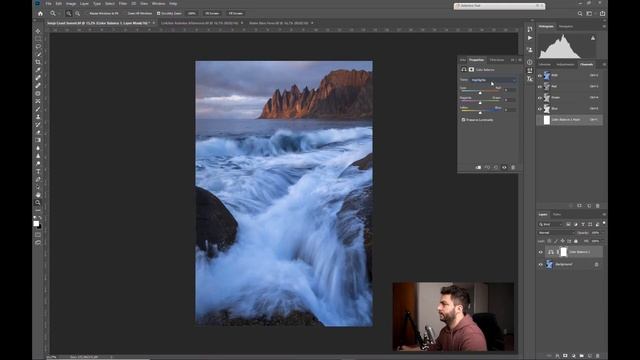Open the Actions play-button panel icon
This screenshot has height=360, width=640.
point(530,38)
